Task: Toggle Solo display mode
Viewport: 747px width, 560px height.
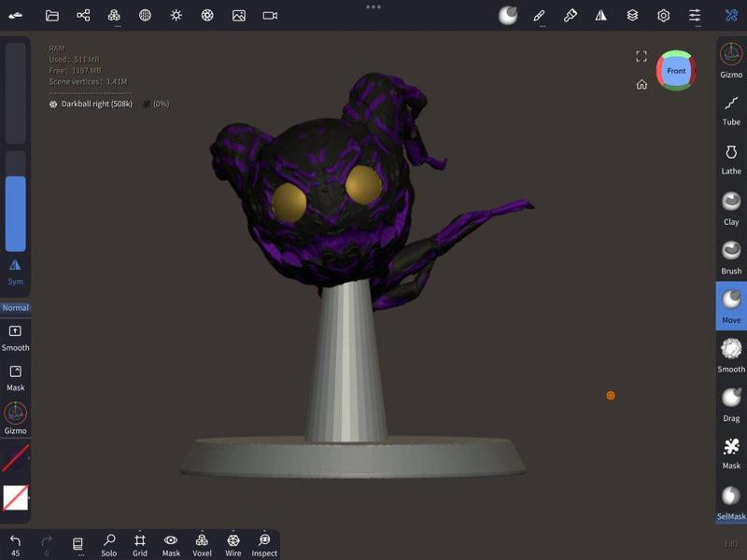Action: coord(109,544)
